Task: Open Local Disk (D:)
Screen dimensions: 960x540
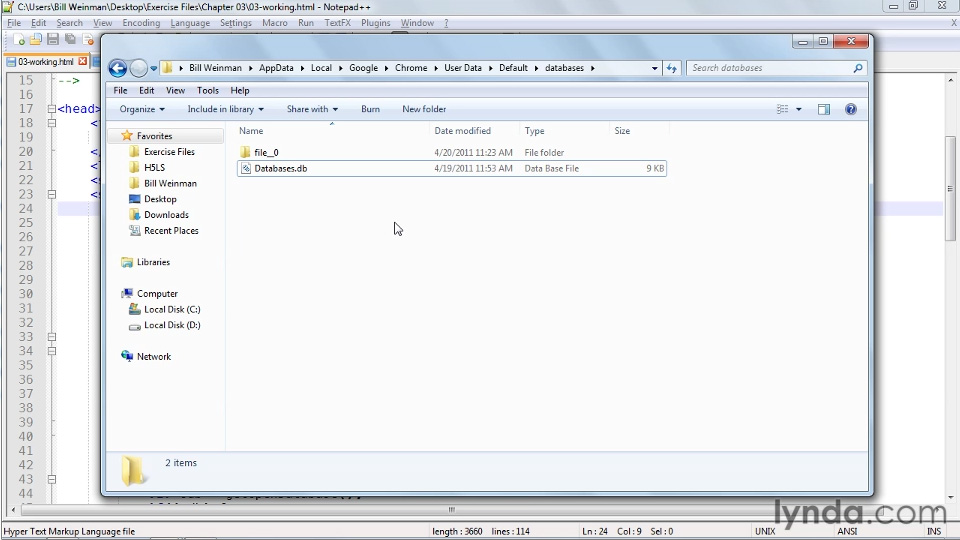Action: [x=172, y=325]
